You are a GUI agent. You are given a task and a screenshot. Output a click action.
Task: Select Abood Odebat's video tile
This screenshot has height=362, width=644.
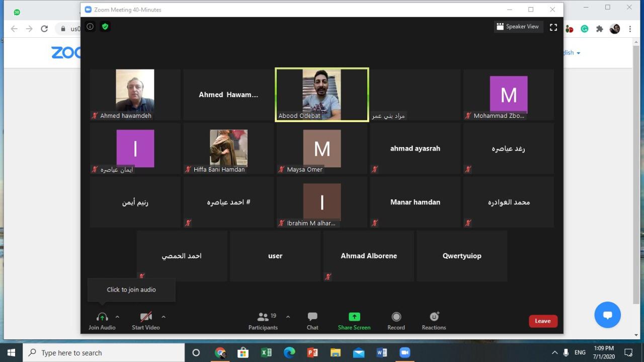point(321,95)
